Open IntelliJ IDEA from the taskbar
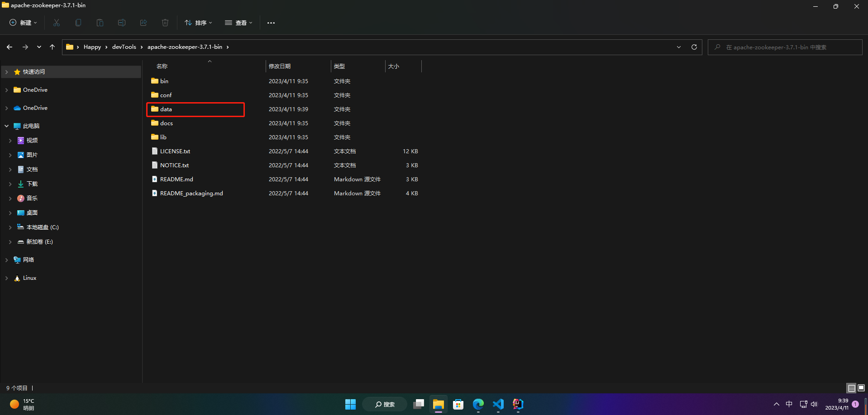 pyautogui.click(x=518, y=404)
